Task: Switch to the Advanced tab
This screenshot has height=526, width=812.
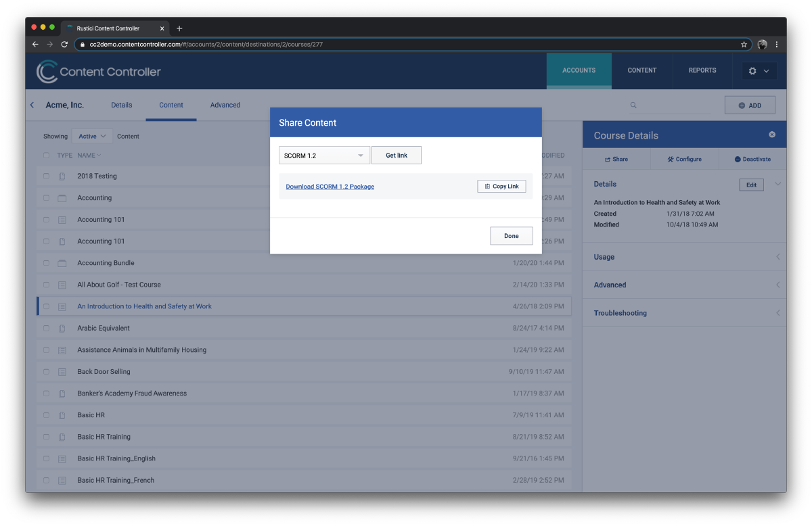Action: click(225, 105)
